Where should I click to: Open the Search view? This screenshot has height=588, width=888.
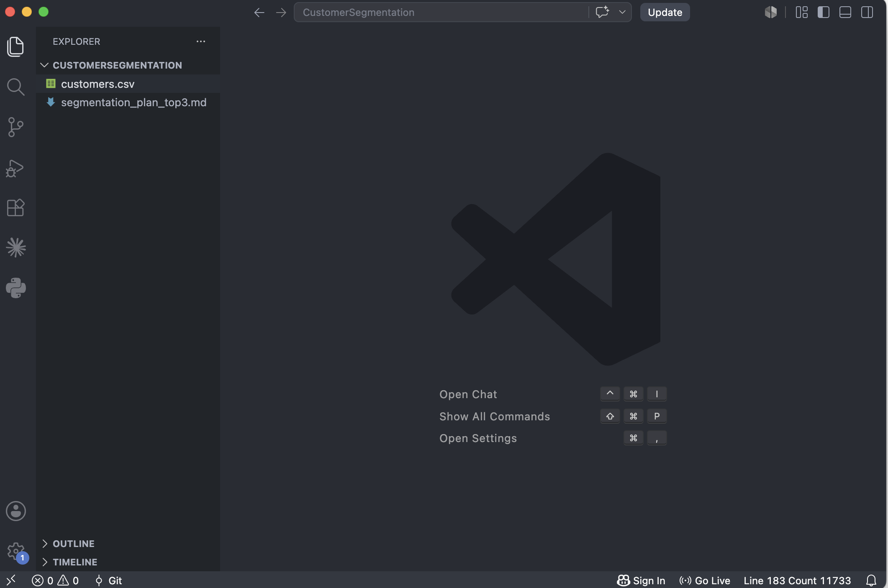[x=15, y=87]
